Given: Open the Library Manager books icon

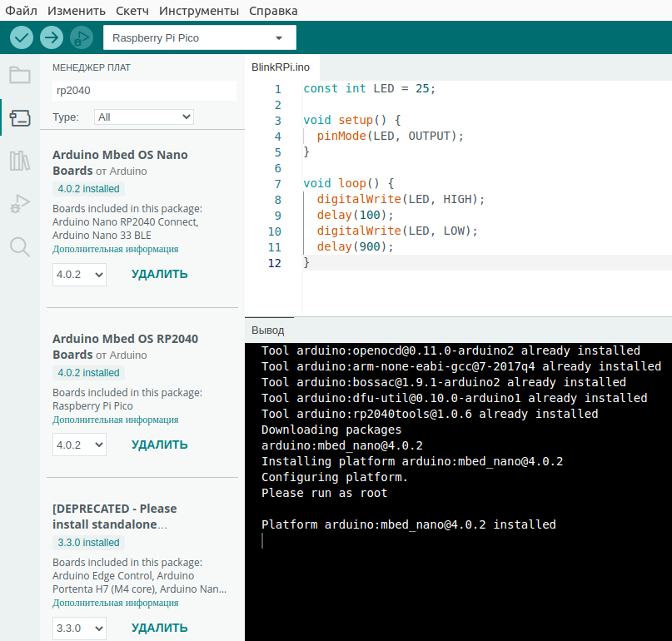Looking at the screenshot, I should click(x=20, y=161).
